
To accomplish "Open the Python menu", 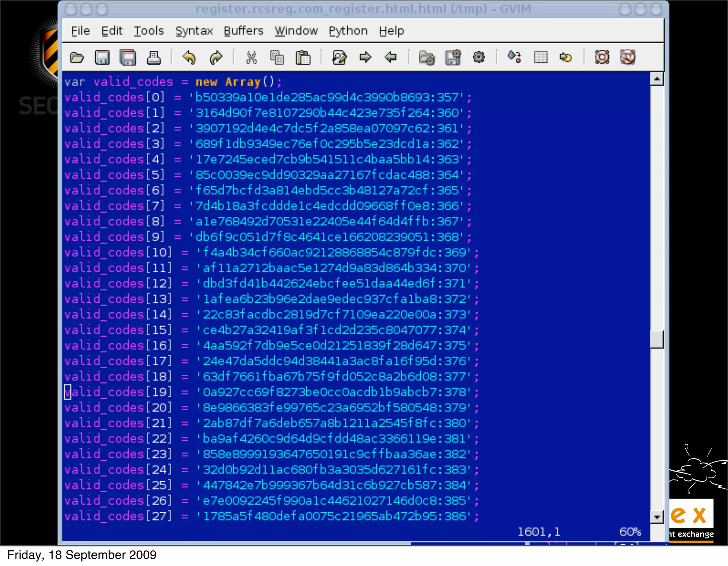I will pos(348,31).
